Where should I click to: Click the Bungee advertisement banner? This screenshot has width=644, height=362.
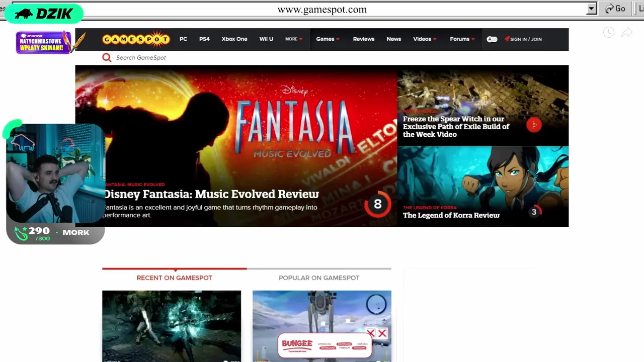(325, 346)
